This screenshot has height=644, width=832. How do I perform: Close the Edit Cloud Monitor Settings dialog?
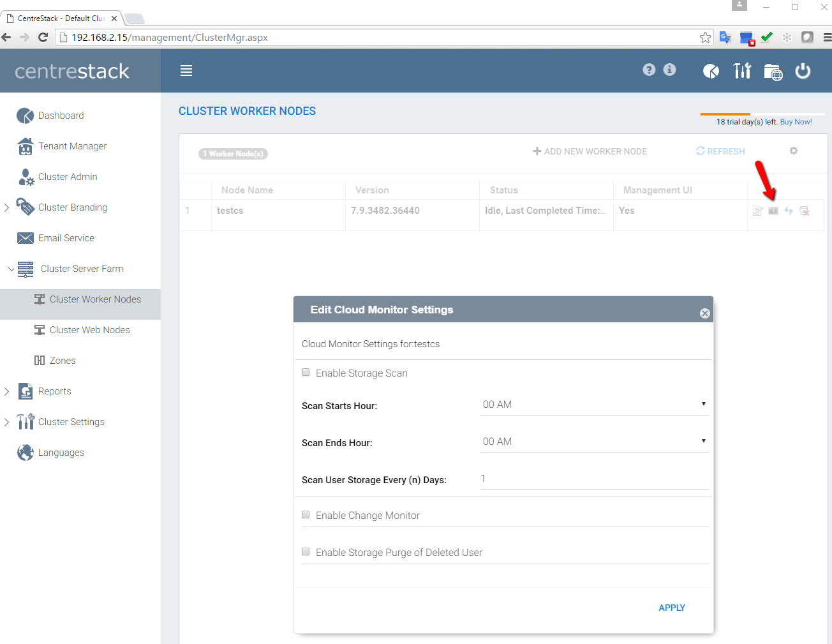click(705, 313)
